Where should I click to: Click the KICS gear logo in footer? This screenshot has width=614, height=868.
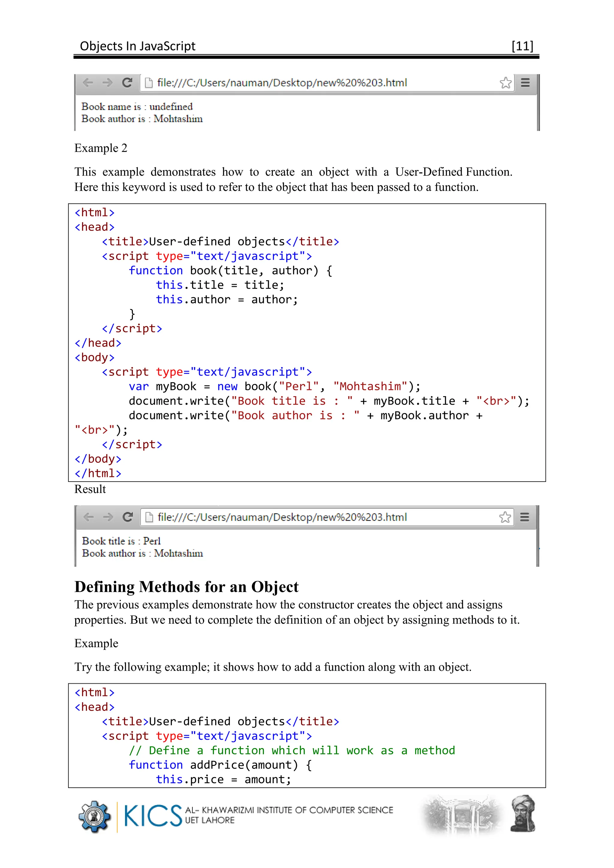[x=94, y=817]
